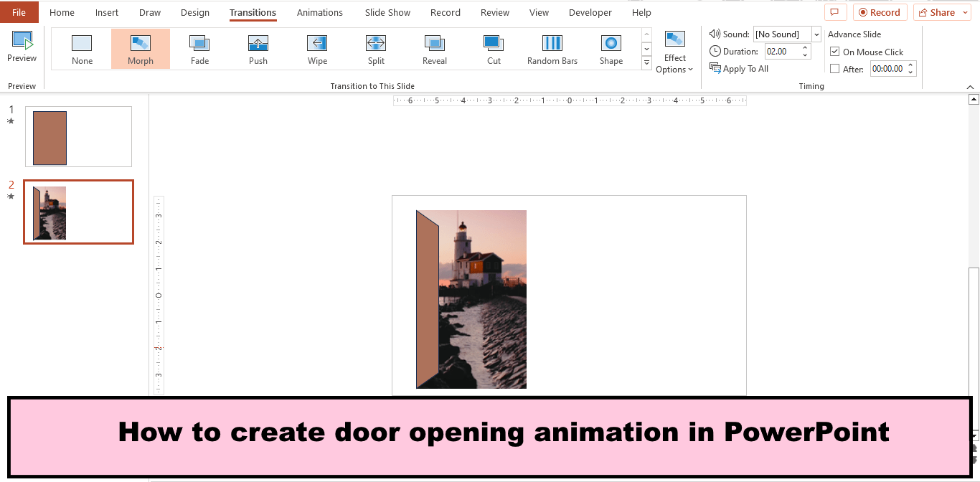This screenshot has width=980, height=482.
Task: Click the Duration value field
Action: pos(783,51)
